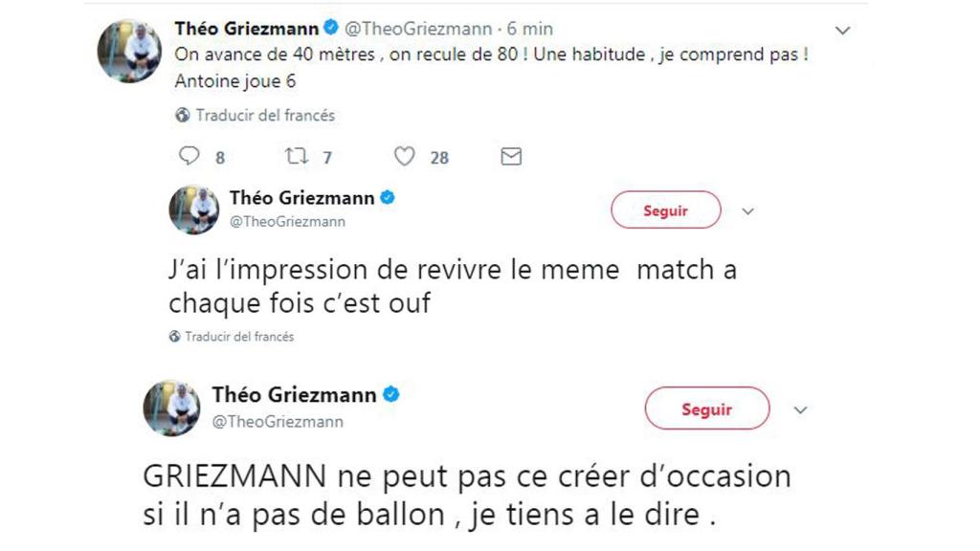980x551 pixels.
Task: Click the avatar on the middle reply tweet
Action: tap(194, 209)
